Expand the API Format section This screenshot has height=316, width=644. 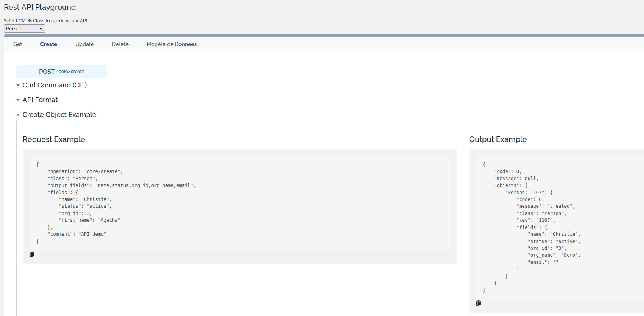point(40,100)
